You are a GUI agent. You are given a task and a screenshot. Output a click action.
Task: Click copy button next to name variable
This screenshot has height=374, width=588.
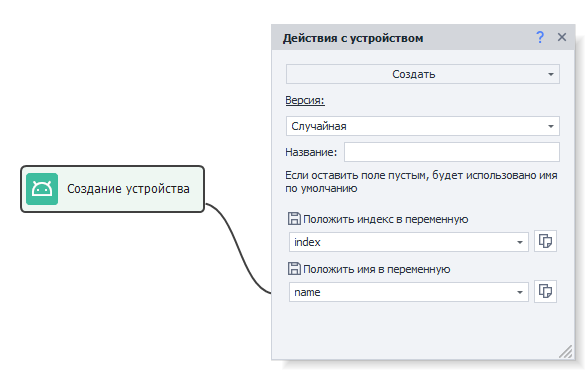pos(545,291)
